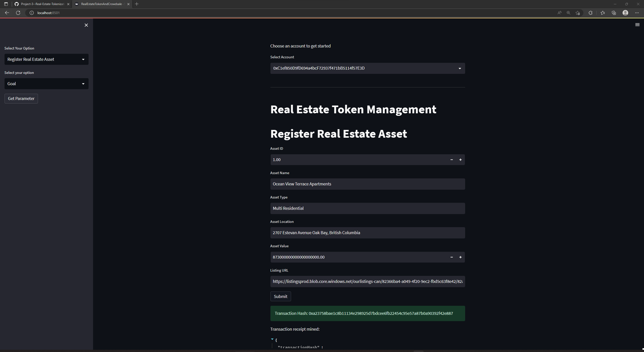Open Collections in the browser toolbar

click(x=614, y=13)
